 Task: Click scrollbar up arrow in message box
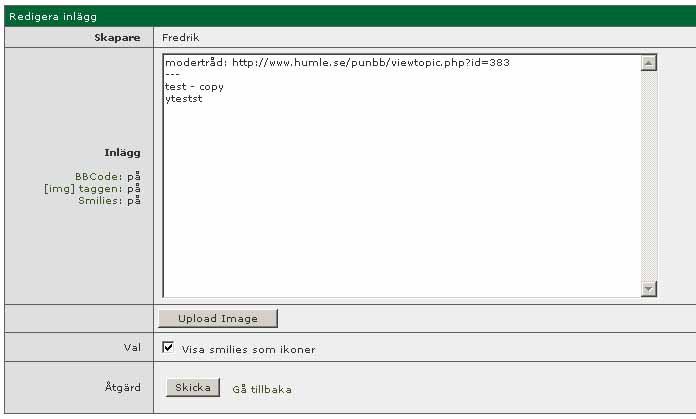coord(648,63)
